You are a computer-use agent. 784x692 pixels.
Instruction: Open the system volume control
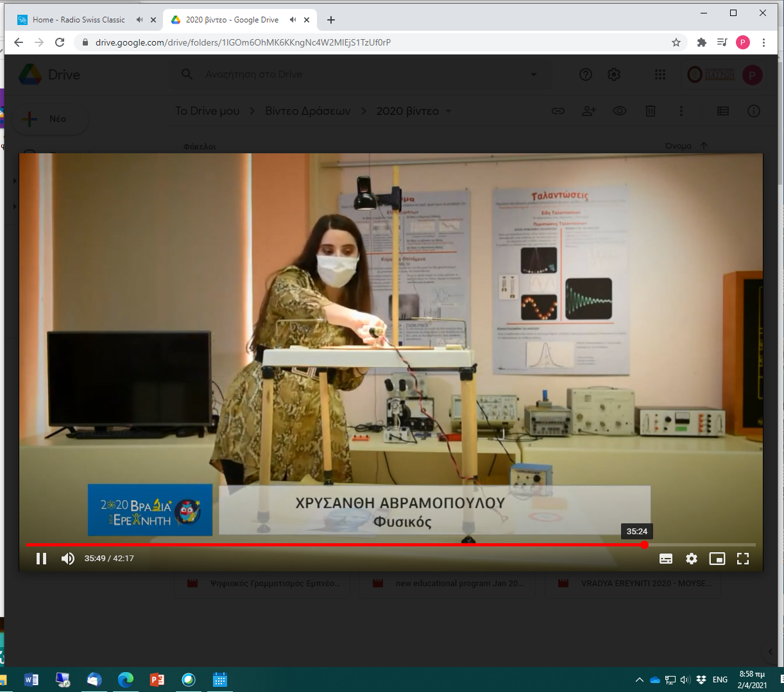(x=686, y=680)
